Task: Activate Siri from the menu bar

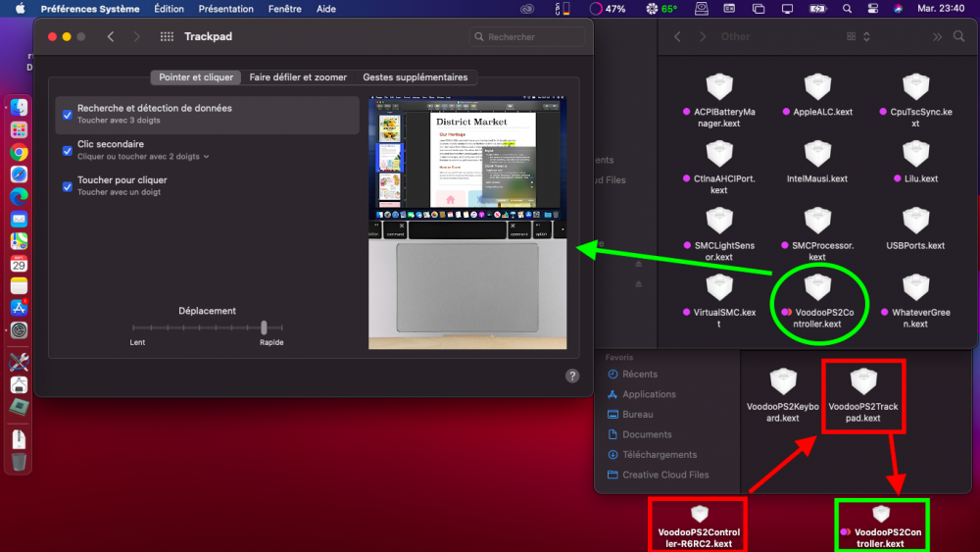Action: click(898, 9)
